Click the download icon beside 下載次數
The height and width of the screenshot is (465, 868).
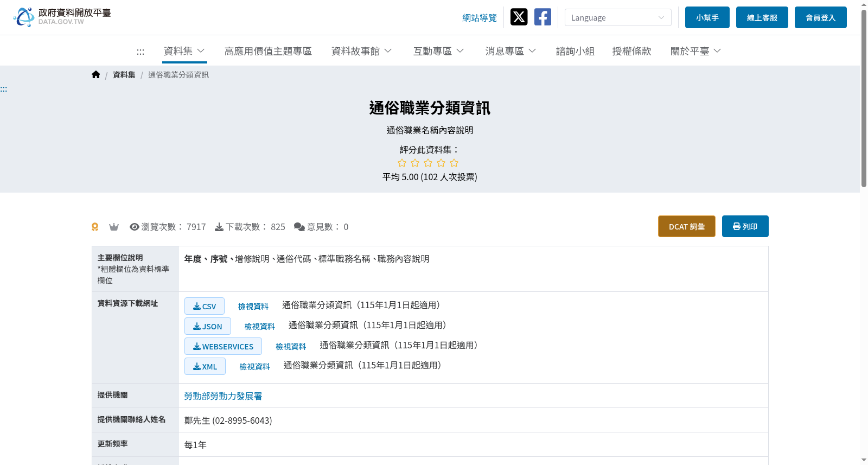pyautogui.click(x=219, y=227)
